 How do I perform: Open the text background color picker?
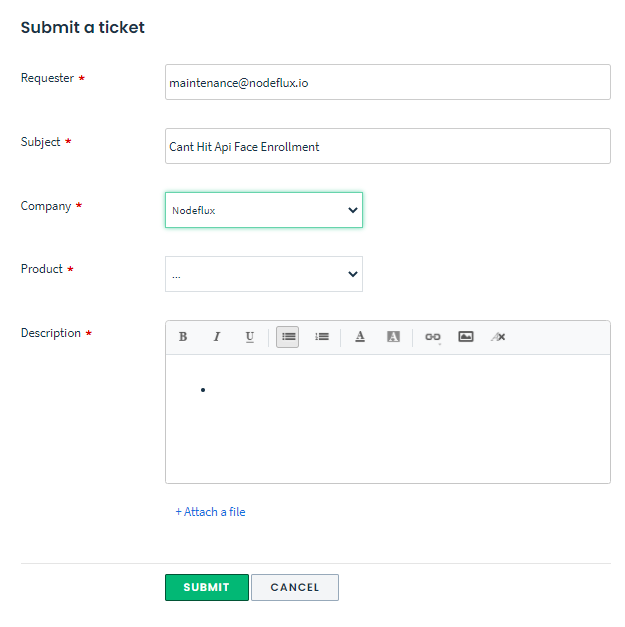(x=393, y=337)
